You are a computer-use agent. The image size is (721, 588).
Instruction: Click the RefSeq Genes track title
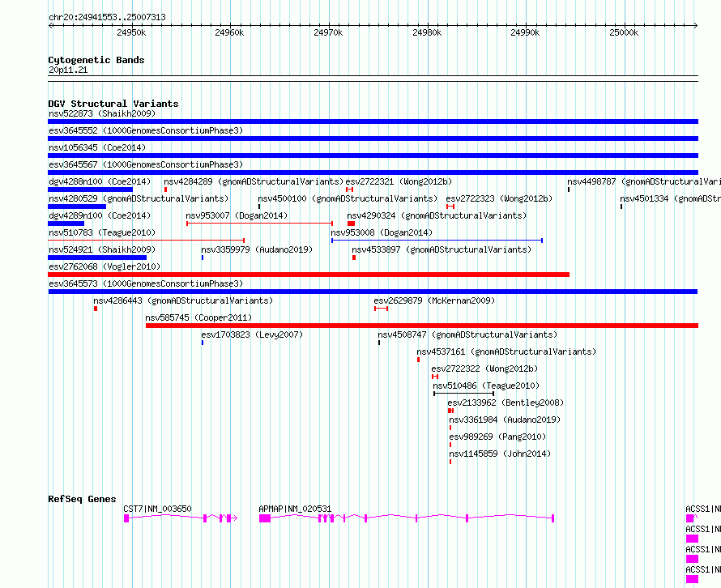[x=83, y=499]
